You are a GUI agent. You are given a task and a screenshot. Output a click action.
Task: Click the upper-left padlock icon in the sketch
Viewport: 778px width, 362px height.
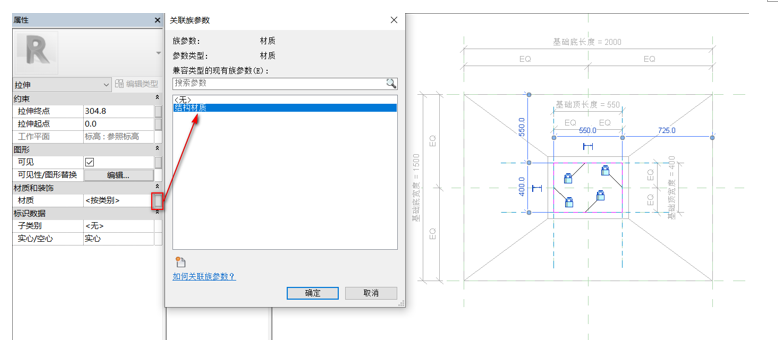pos(568,179)
